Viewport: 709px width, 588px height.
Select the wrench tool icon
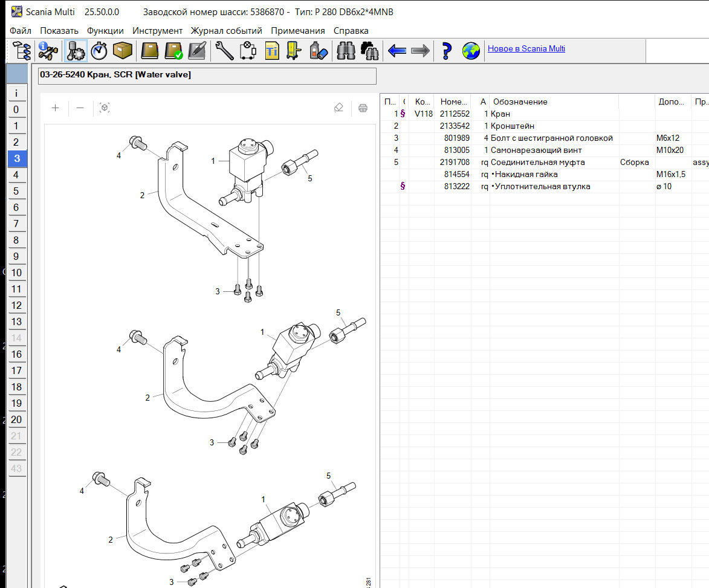pyautogui.click(x=224, y=51)
